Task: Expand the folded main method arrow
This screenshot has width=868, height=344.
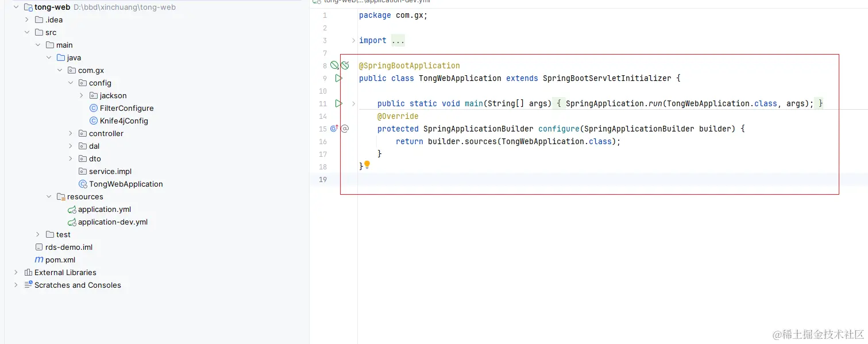Action: (x=353, y=104)
